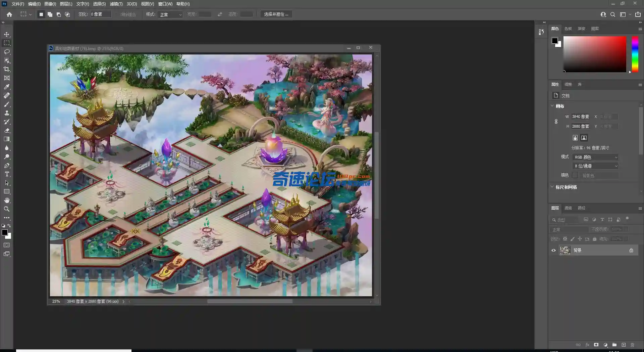Hide the 背景 layer visibility

click(553, 250)
